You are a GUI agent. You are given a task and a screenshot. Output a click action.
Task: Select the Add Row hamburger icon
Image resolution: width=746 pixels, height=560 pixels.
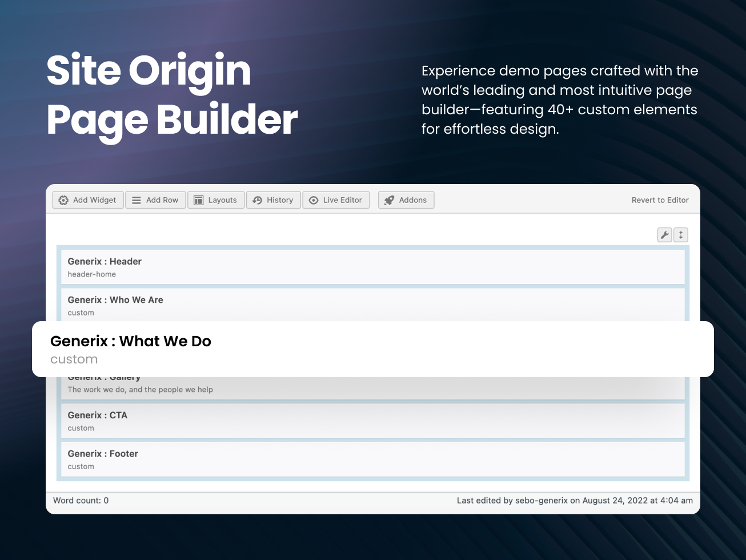137,200
